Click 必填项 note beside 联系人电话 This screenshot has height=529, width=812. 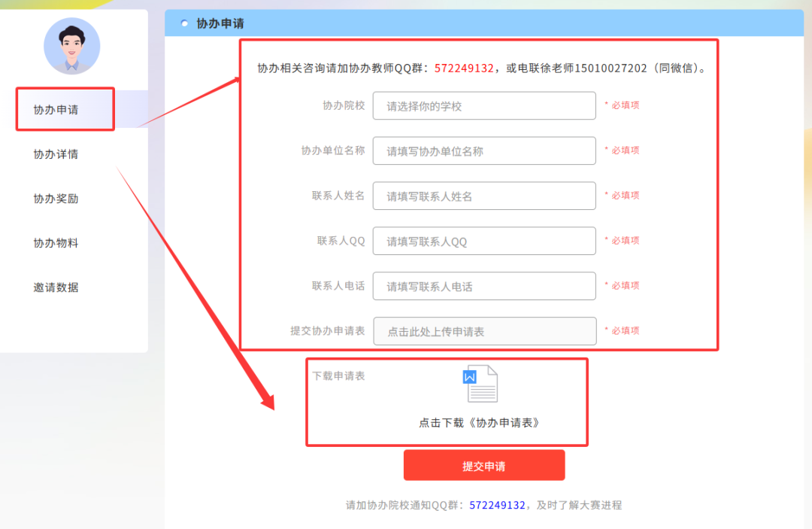point(623,285)
